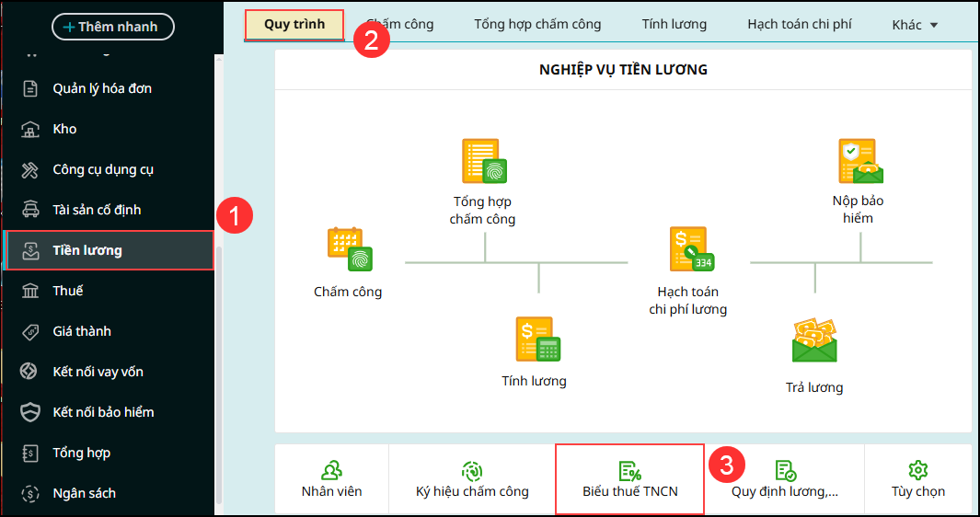This screenshot has width=980, height=517.
Task: Go to Thuế in the sidebar
Action: [x=109, y=291]
